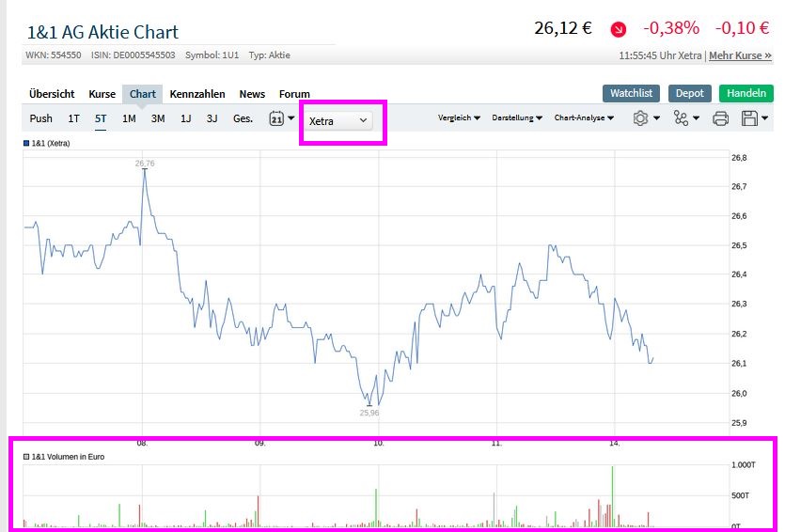785x532 pixels.
Task: Expand the arrow next to the save icon
Action: (x=765, y=118)
